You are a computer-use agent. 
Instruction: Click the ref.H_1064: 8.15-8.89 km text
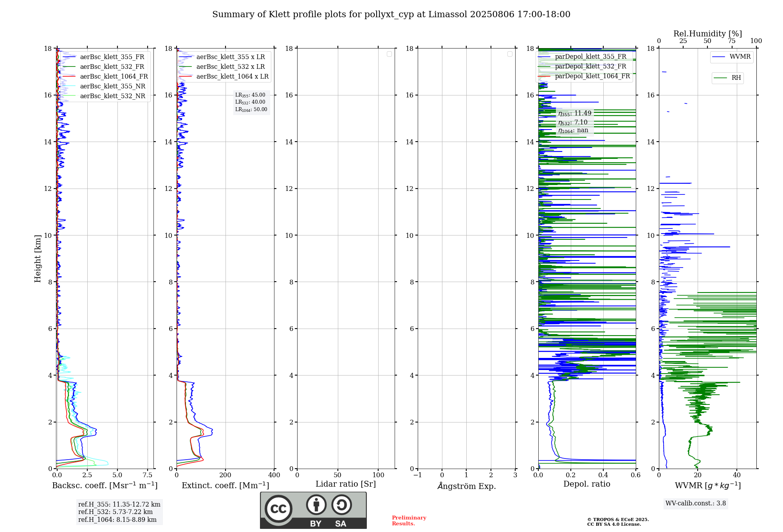[x=117, y=519]
